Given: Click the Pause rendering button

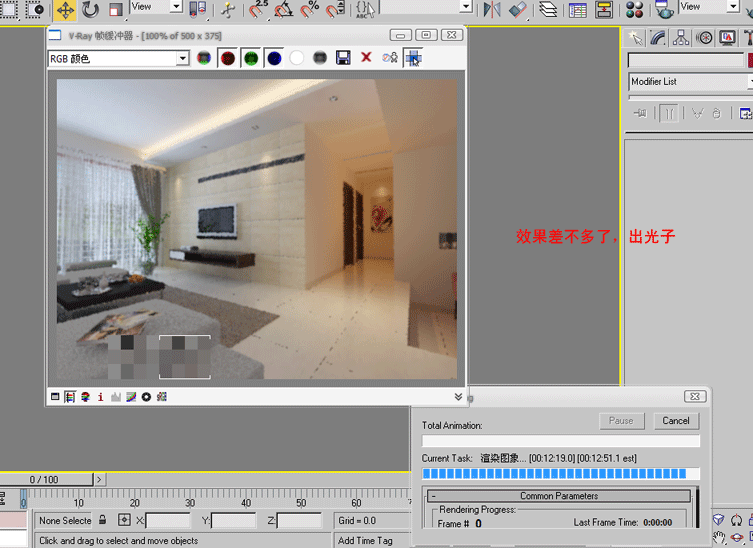Looking at the screenshot, I should click(621, 421).
